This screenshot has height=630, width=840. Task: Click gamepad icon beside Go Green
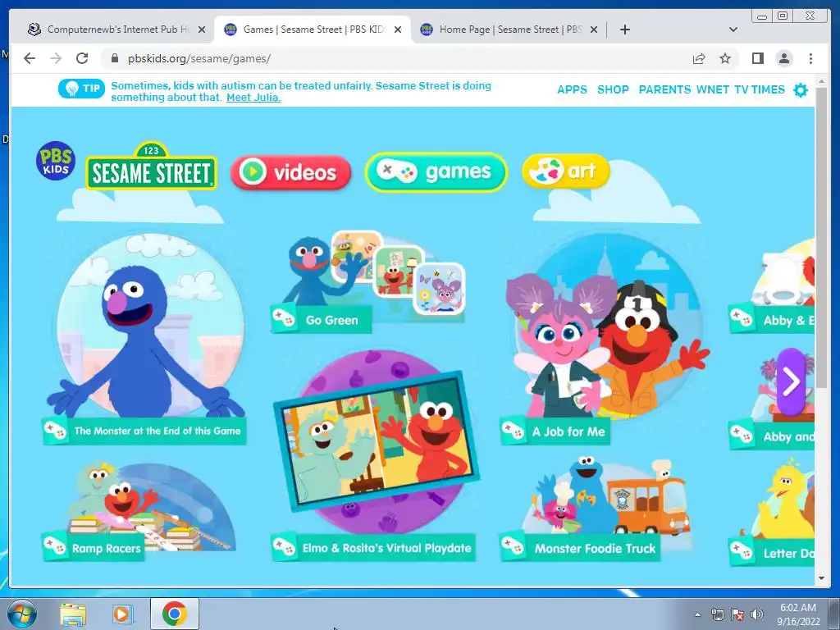[283, 319]
